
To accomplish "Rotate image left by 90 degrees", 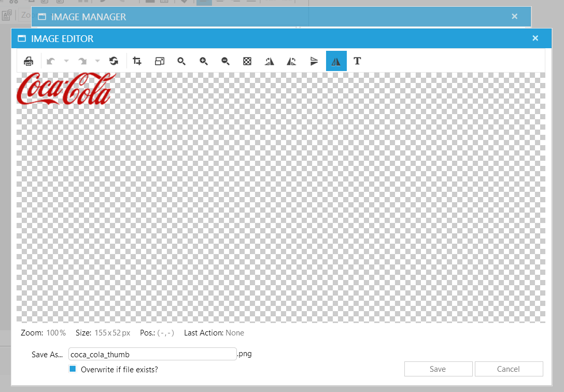I will point(291,61).
